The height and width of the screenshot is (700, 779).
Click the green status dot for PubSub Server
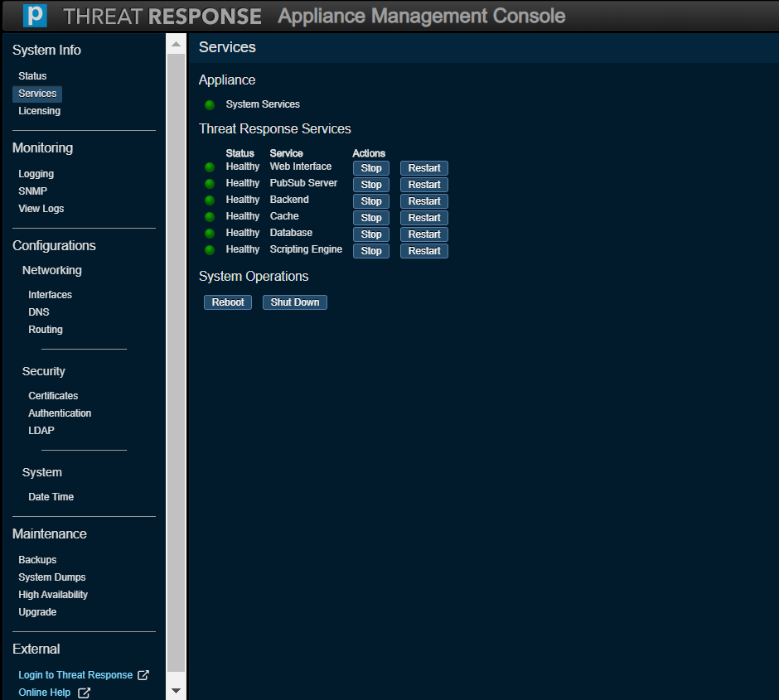(x=210, y=184)
